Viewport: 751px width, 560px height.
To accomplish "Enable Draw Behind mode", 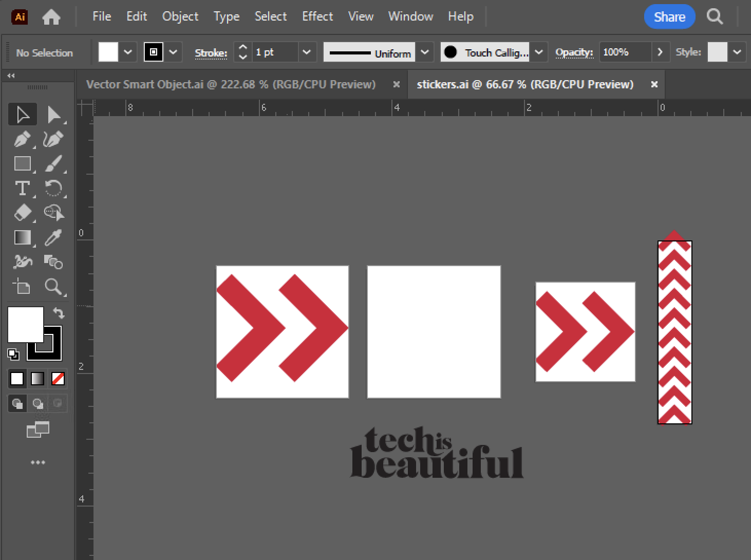I will point(37,403).
